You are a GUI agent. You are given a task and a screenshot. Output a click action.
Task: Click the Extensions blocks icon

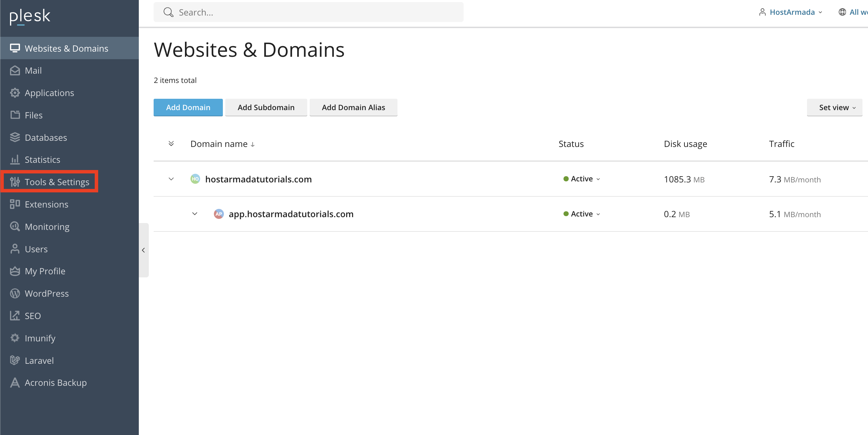(15, 204)
